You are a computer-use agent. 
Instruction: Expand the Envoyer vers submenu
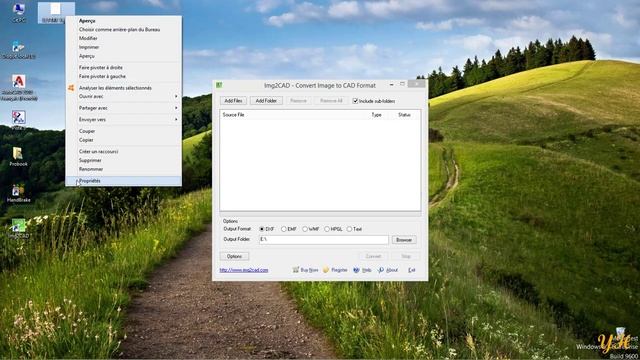click(123, 120)
